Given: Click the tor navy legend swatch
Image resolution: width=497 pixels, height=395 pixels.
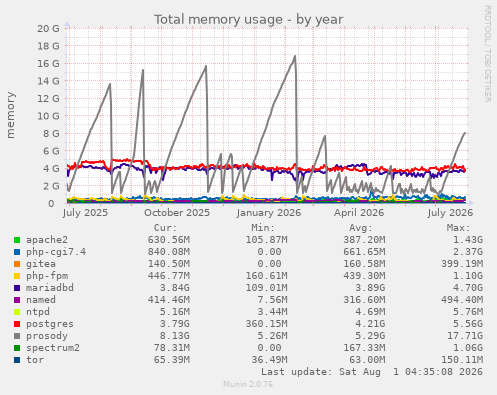Looking at the screenshot, I should [17, 360].
